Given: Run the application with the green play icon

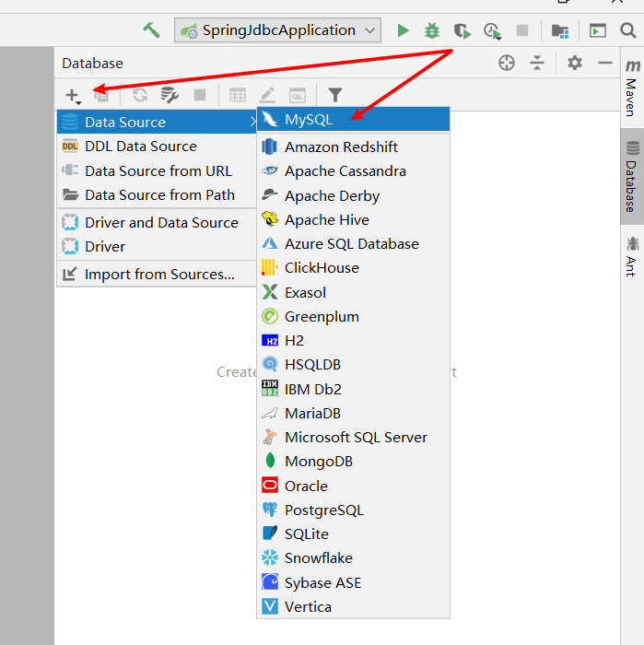Looking at the screenshot, I should tap(403, 30).
